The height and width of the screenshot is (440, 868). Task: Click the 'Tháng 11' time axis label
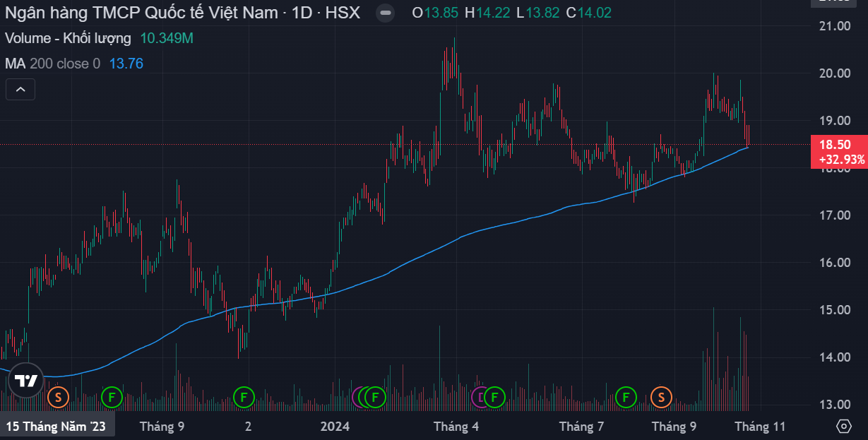point(760,427)
